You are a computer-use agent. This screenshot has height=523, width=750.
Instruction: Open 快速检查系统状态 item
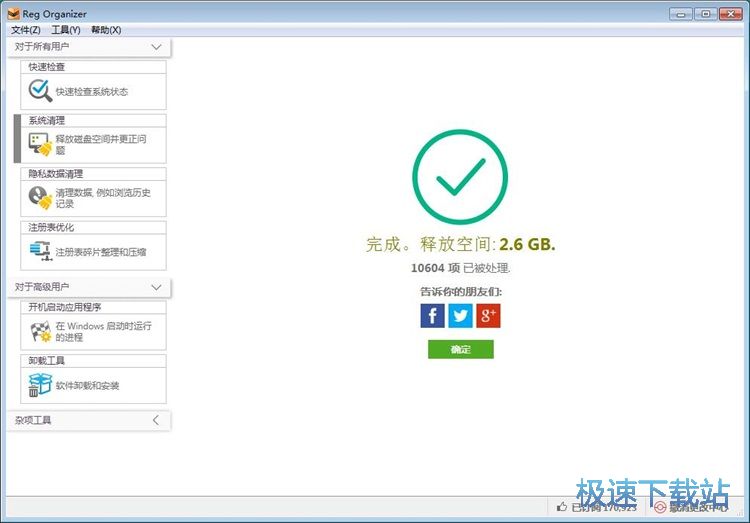pos(92,91)
